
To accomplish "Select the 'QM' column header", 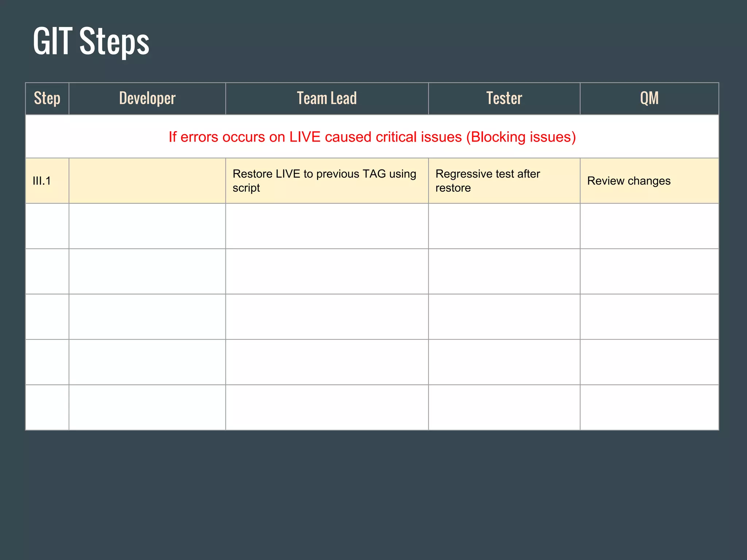I will 649,98.
